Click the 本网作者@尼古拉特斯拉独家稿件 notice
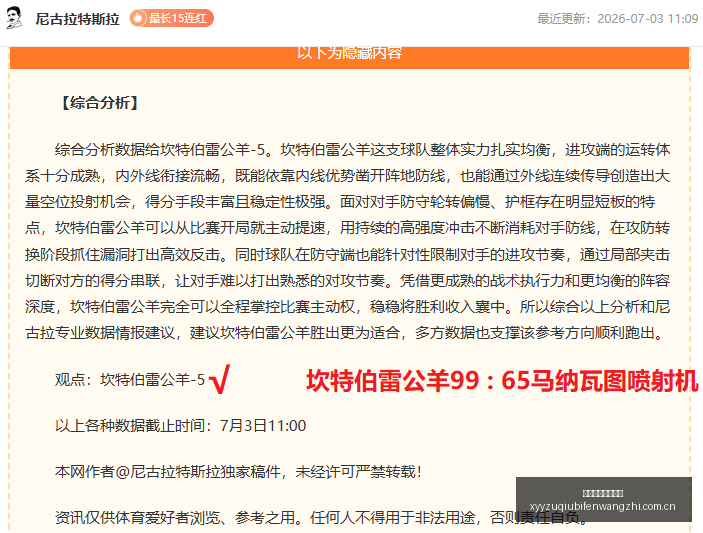The width and height of the screenshot is (703, 533). (239, 472)
